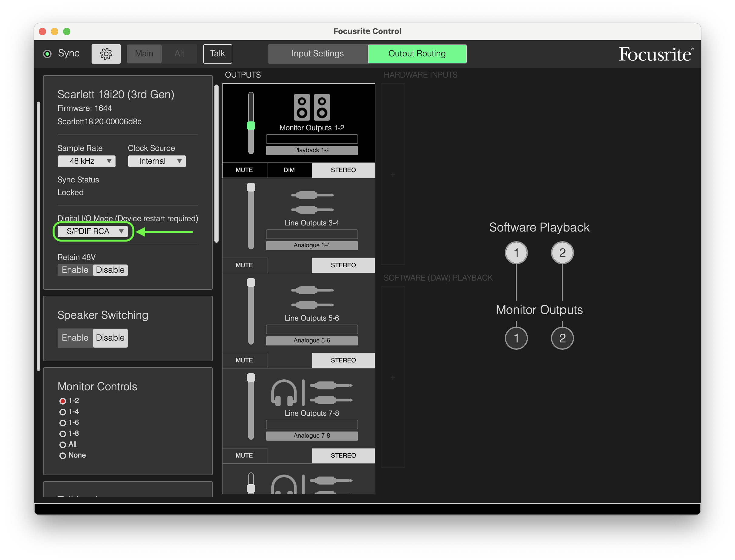Click the Line Outputs 7-8 headphone icon

point(284,393)
